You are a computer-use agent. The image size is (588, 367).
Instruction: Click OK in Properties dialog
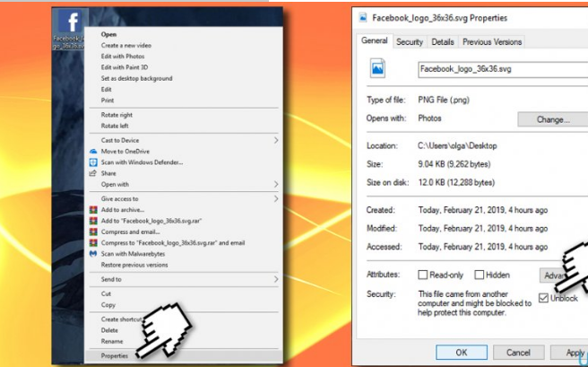click(x=462, y=353)
